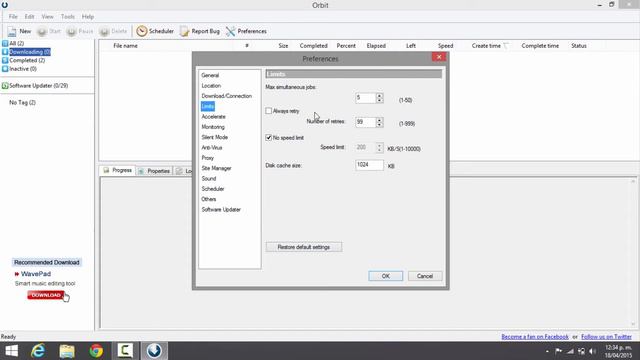Click the Delete toolbar button
The image size is (640, 360).
point(113,31)
